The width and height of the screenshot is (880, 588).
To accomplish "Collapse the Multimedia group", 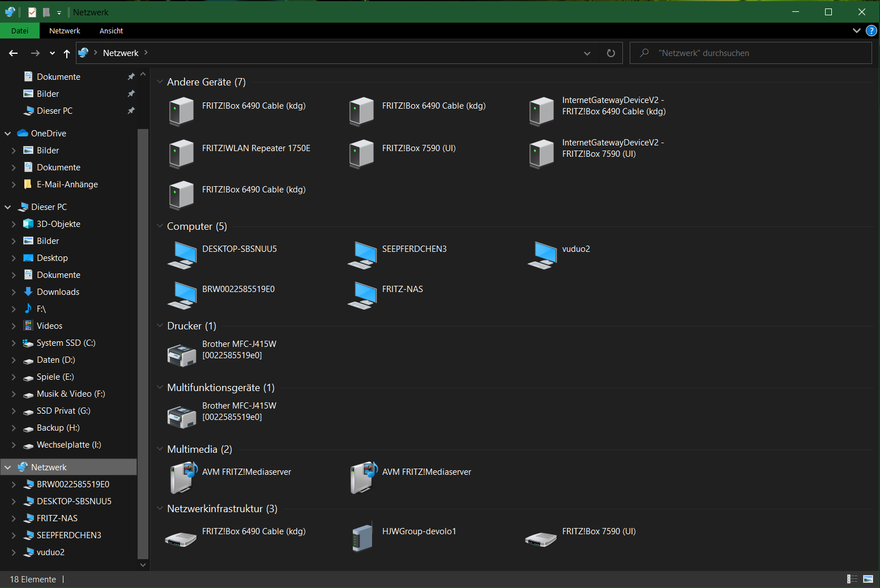I will (x=160, y=449).
